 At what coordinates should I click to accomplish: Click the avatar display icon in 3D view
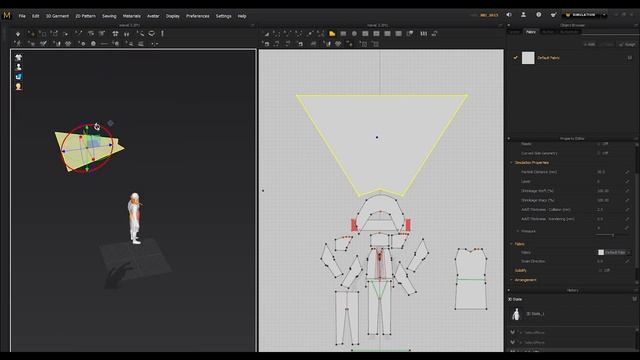[x=18, y=67]
